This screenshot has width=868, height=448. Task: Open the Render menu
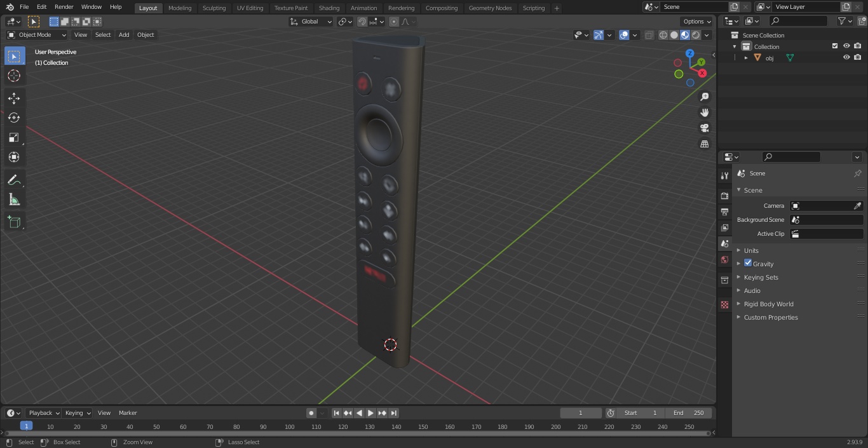[x=64, y=7]
